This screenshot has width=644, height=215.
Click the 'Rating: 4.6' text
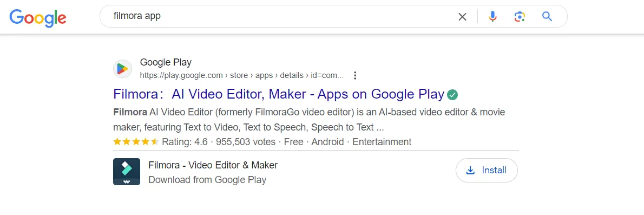coord(185,142)
